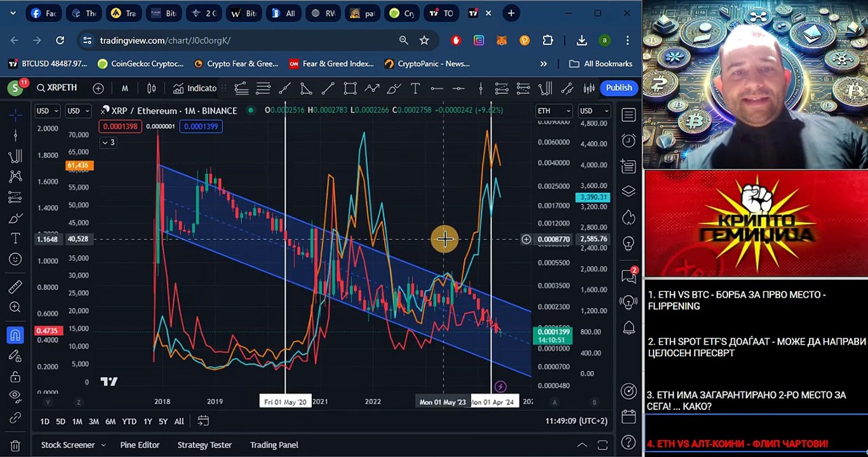Select the ruler measure tool

(x=16, y=287)
